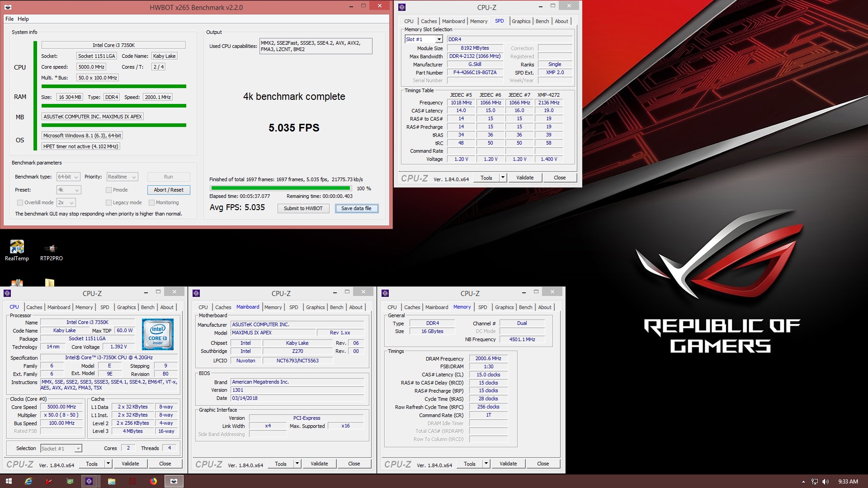Click the Abort / Reset button
The image size is (868, 488).
pyautogui.click(x=169, y=190)
